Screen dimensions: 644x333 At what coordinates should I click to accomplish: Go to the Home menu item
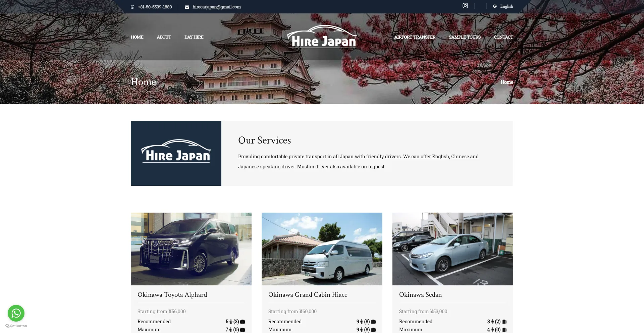(x=137, y=37)
